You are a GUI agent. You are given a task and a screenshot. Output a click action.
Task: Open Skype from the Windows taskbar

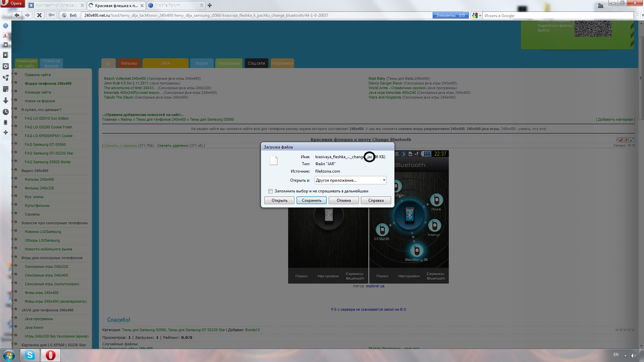[30, 355]
